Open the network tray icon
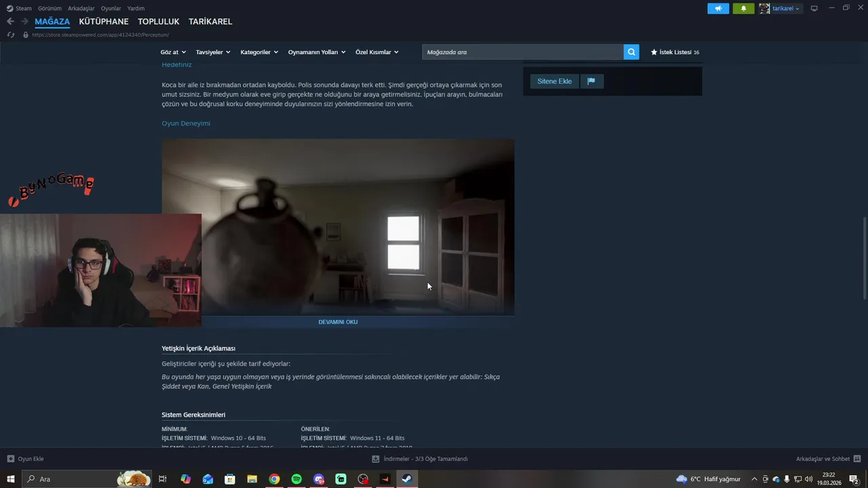Viewport: 868px width, 488px height. [797, 479]
